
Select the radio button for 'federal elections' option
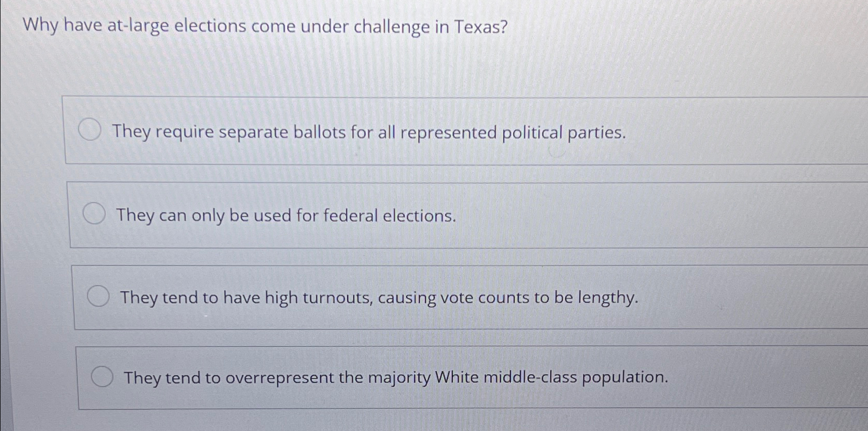coord(95,214)
